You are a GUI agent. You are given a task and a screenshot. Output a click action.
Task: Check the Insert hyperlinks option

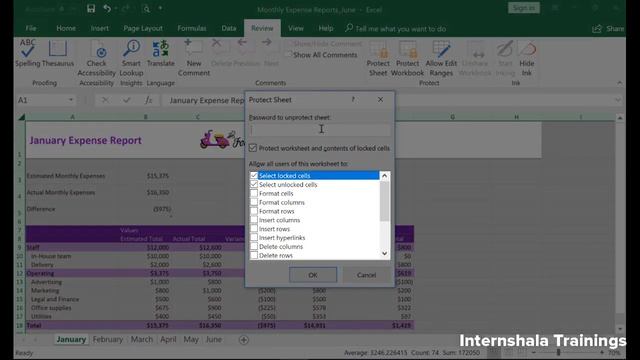click(x=254, y=238)
